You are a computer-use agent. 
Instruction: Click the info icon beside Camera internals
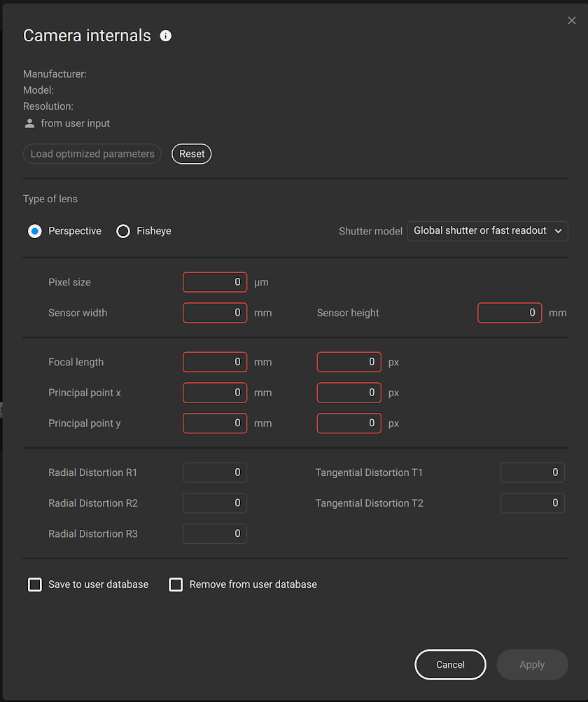pyautogui.click(x=165, y=36)
